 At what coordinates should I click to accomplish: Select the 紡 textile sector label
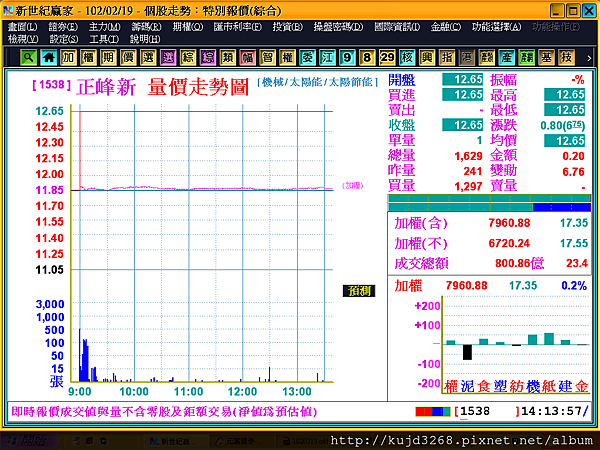[517, 386]
